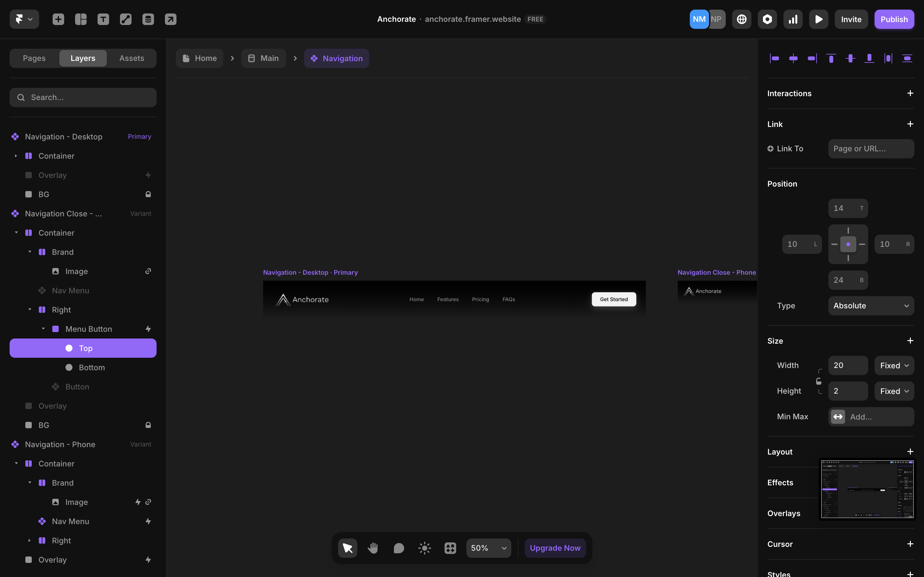Switch to the Assets tab

[131, 58]
